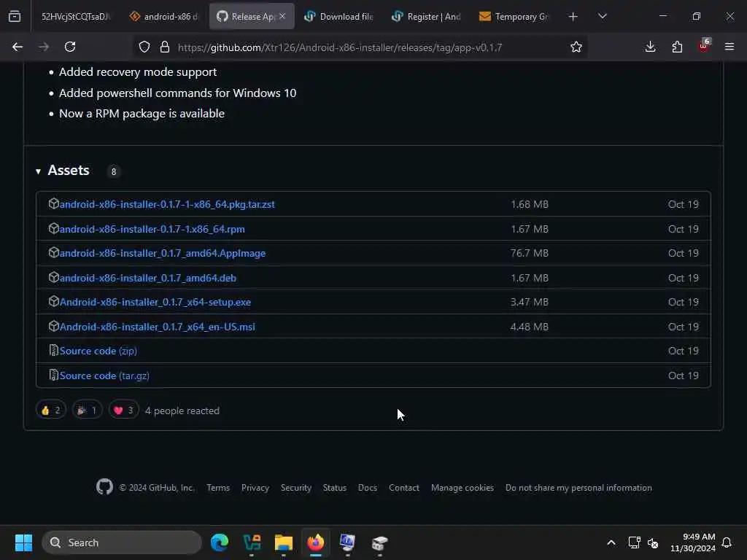747x560 pixels.
Task: Click Manage cookies in footer
Action: point(462,488)
